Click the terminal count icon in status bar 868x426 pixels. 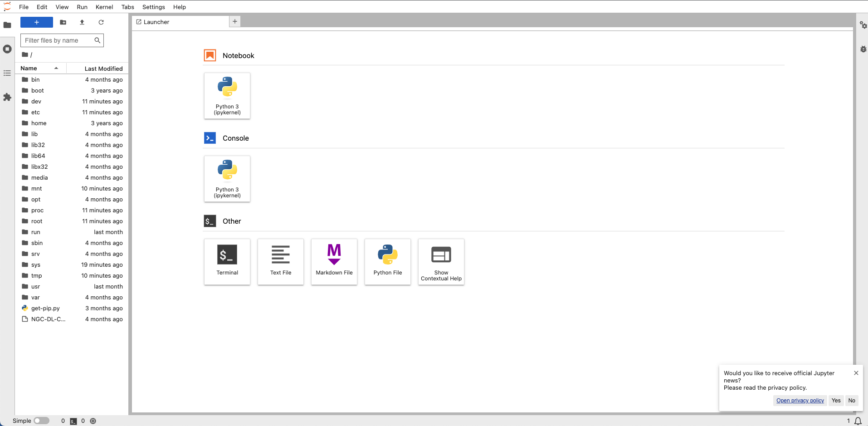(x=73, y=421)
